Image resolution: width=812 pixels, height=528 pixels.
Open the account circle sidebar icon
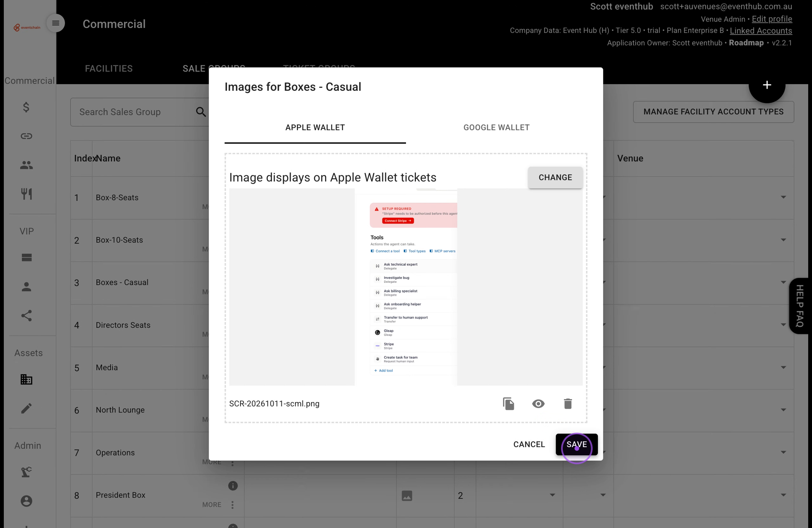point(26,501)
